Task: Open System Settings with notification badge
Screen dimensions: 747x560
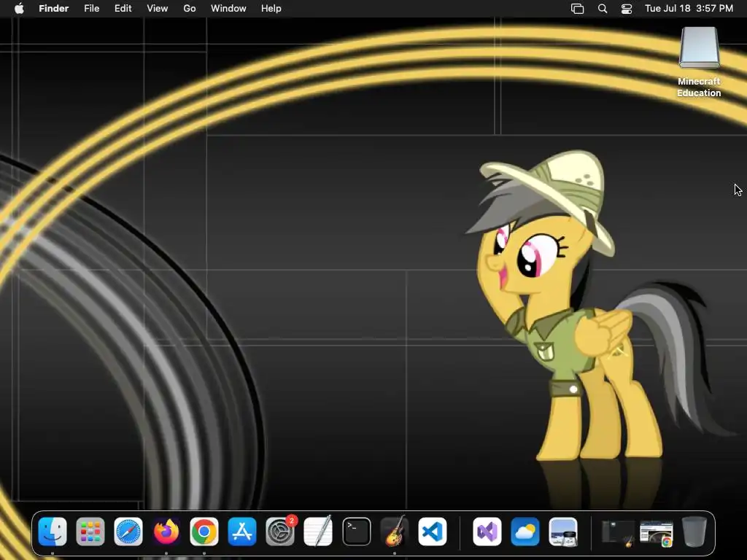Action: tap(280, 532)
